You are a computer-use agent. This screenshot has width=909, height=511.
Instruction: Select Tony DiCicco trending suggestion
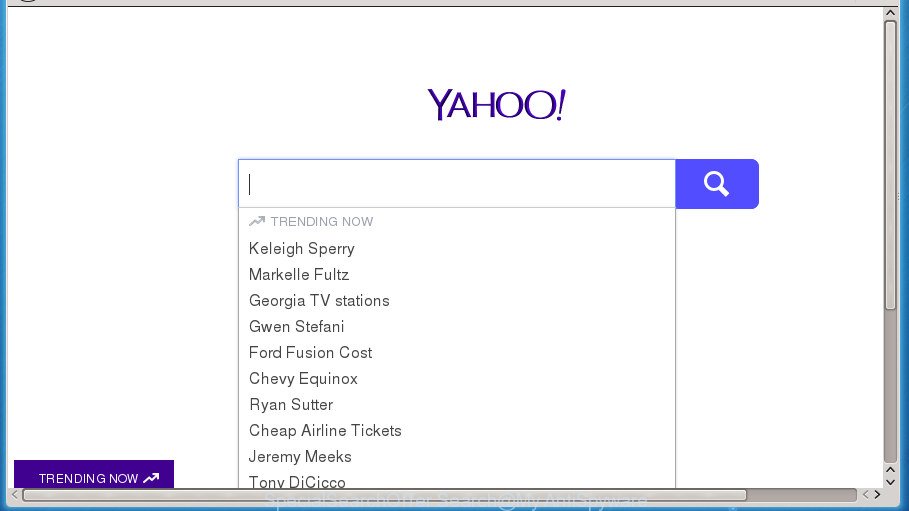pyautogui.click(x=297, y=481)
